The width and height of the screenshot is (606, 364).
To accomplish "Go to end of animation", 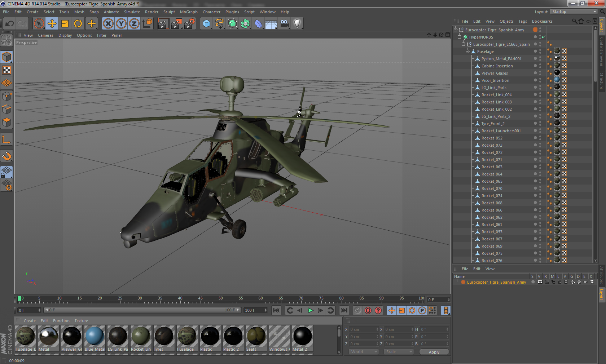I will click(x=344, y=310).
